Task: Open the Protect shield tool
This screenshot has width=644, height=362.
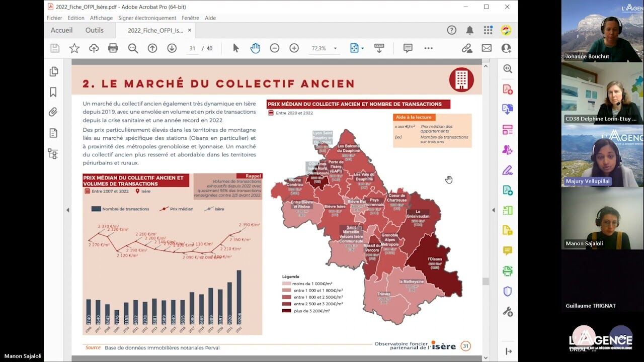Action: point(508,292)
